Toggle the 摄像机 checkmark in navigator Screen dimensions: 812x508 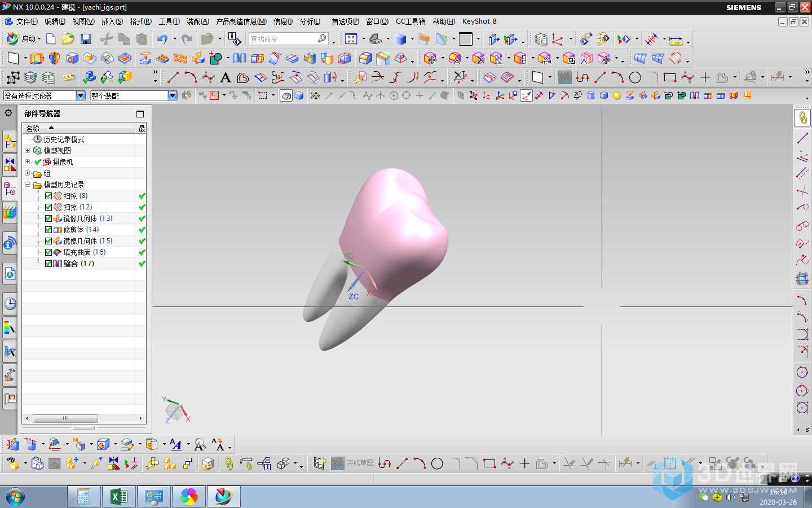click(x=38, y=162)
